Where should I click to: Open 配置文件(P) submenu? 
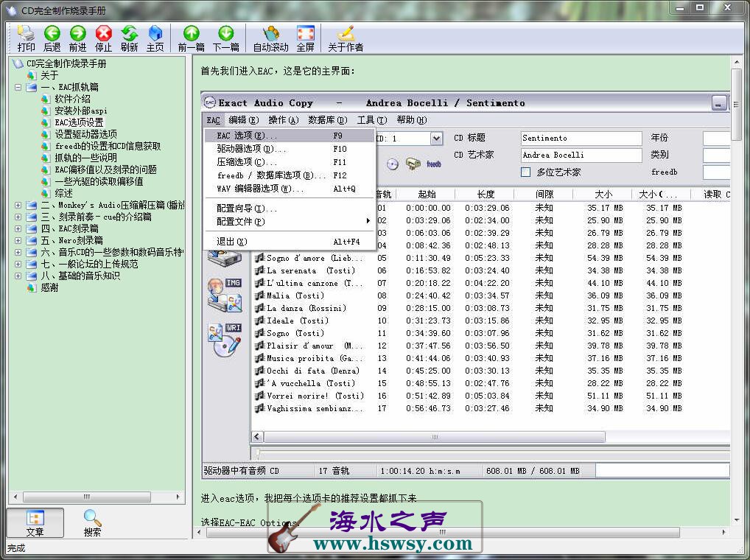point(289,221)
